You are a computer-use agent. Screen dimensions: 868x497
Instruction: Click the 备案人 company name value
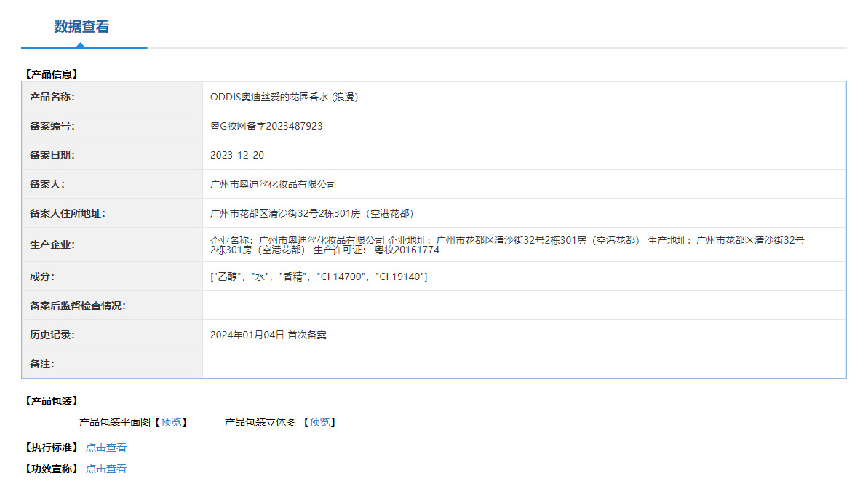(x=273, y=184)
